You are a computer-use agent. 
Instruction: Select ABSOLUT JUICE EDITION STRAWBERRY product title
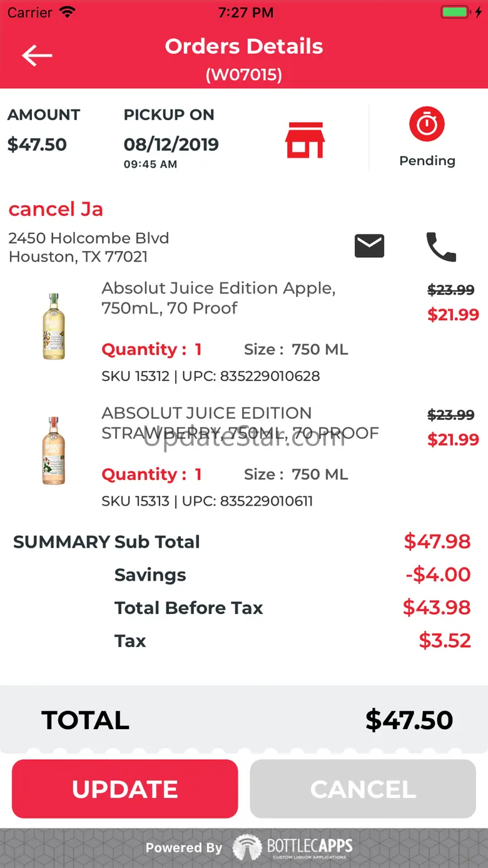click(x=240, y=423)
